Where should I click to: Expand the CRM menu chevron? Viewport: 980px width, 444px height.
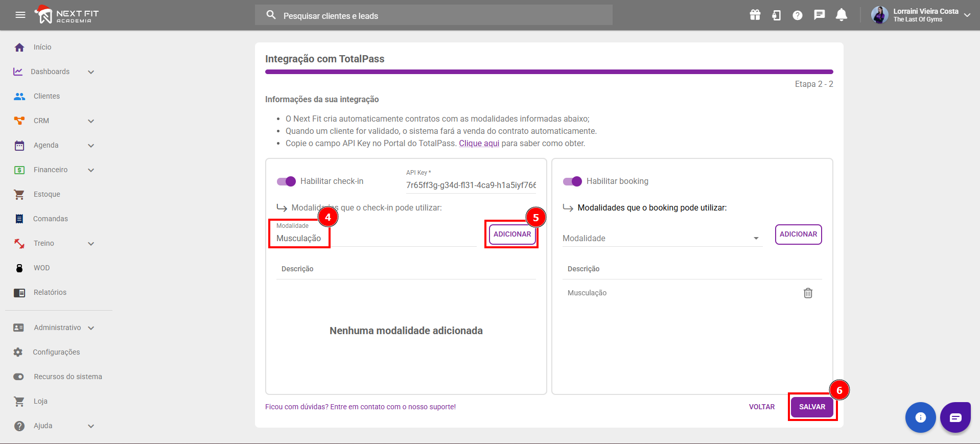[x=91, y=121]
